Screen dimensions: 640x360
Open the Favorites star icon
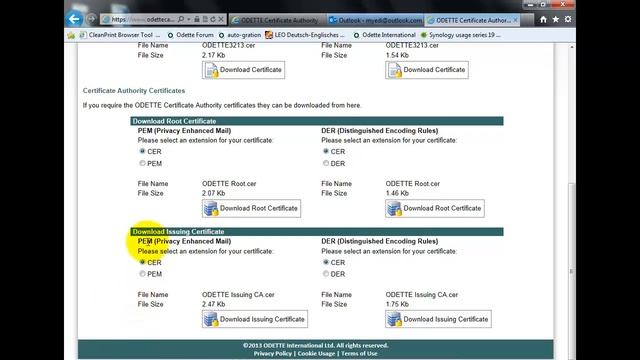(x=556, y=19)
